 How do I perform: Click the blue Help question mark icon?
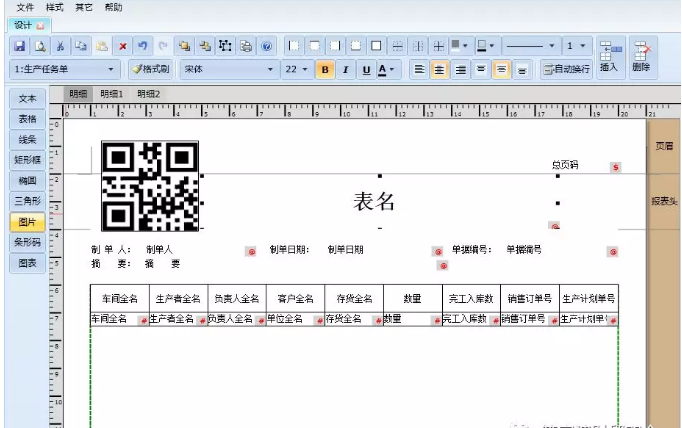[267, 46]
